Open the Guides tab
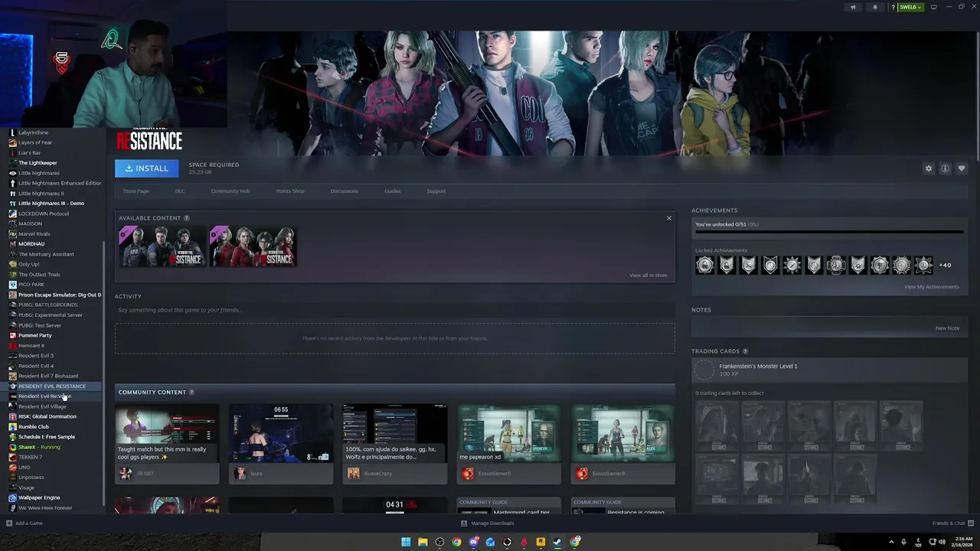 [x=393, y=191]
